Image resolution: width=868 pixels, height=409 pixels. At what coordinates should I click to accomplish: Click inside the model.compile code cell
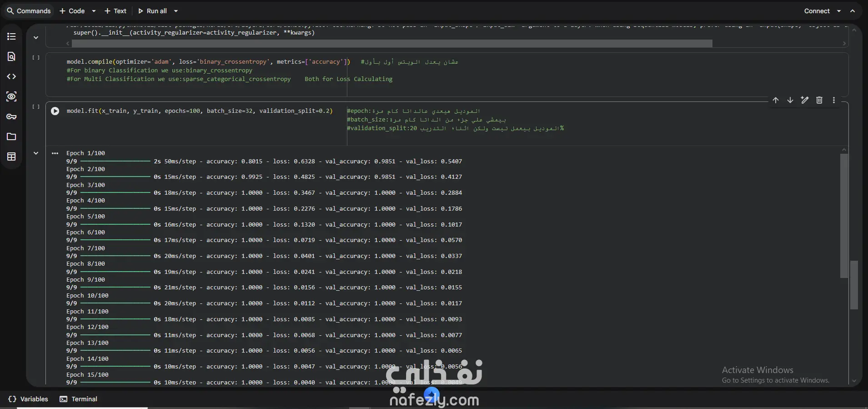tap(447, 74)
